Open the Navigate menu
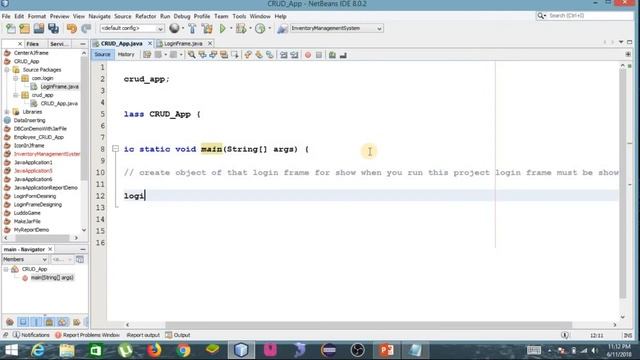The height and width of the screenshot is (360, 640). (x=100, y=16)
